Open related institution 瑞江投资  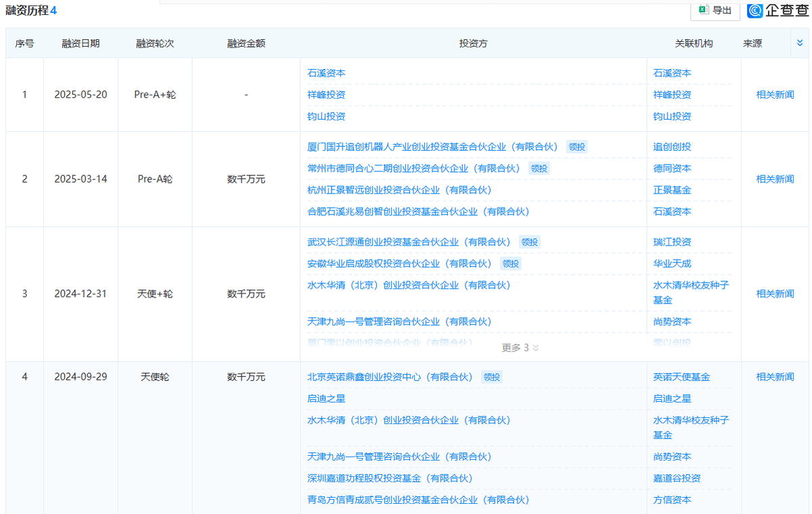click(672, 241)
